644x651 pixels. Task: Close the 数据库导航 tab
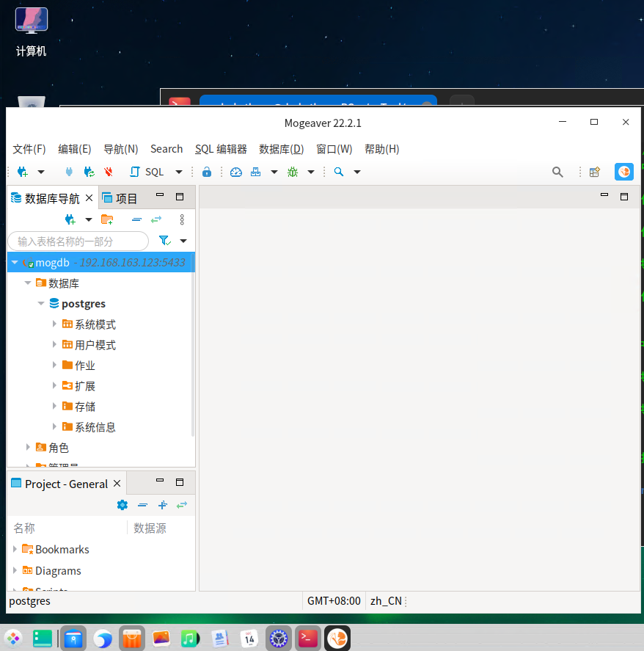tap(89, 198)
